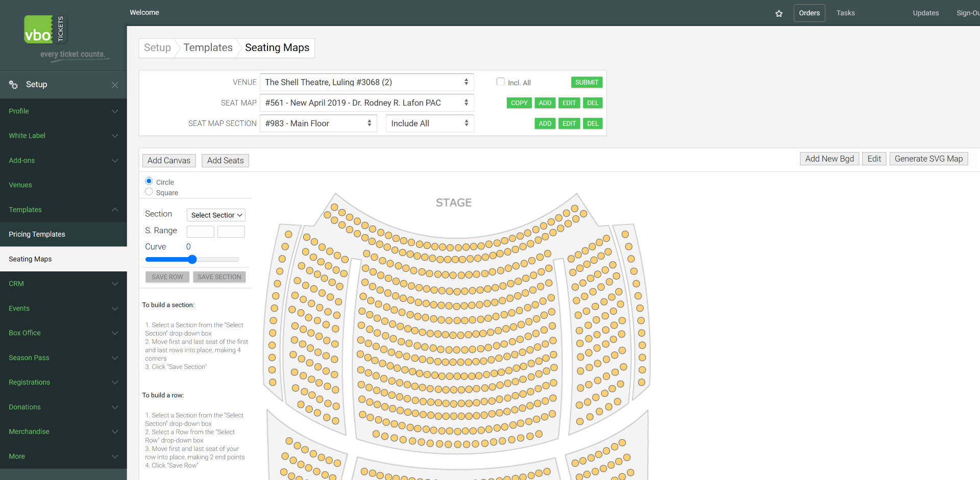Enable the Incl. All checkbox
The image size is (980, 480).
pyautogui.click(x=501, y=82)
